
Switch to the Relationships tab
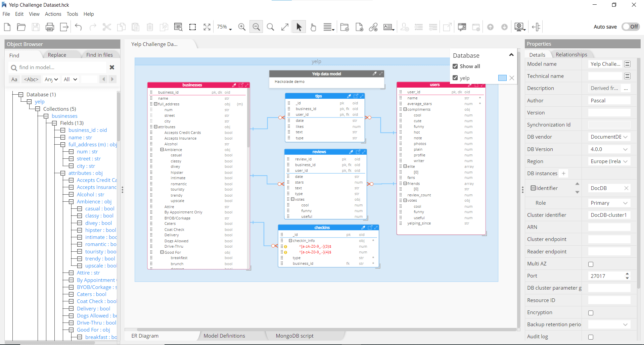pyautogui.click(x=571, y=55)
